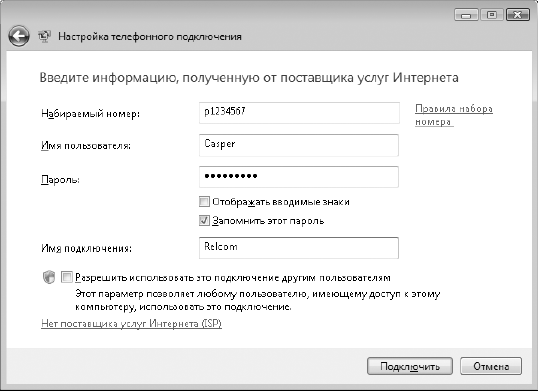This screenshot has width=538, height=391.
Task: Click the 'Отмена' button
Action: tap(491, 366)
